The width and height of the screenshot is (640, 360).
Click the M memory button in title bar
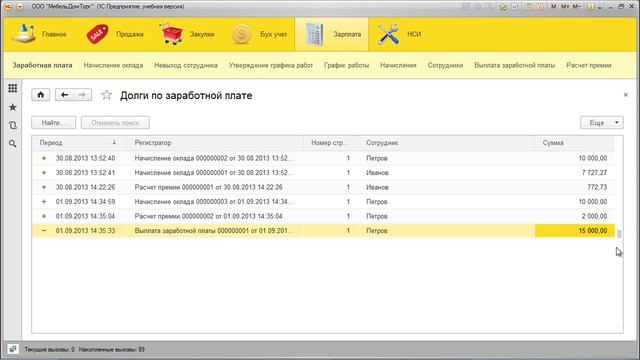(553, 7)
